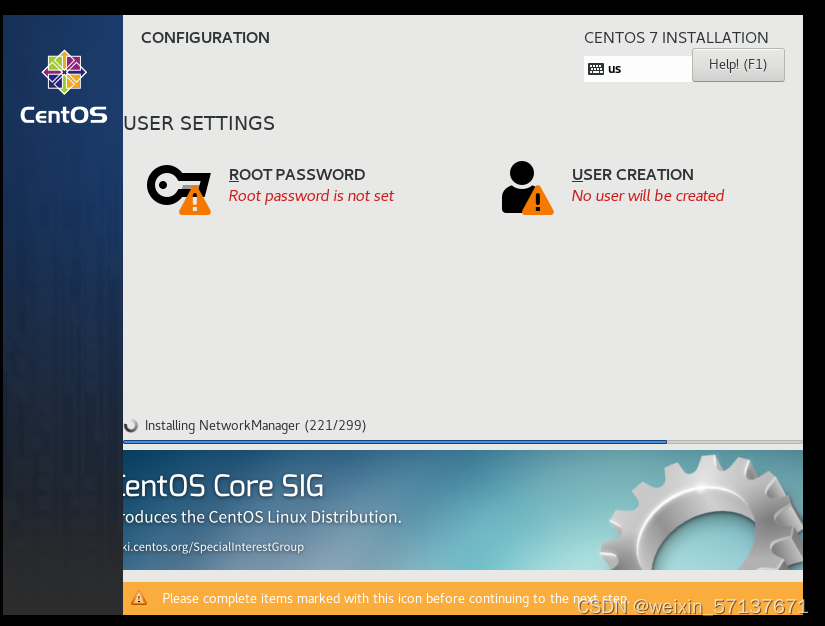
Task: Open the Root Password key icon
Action: (x=179, y=189)
